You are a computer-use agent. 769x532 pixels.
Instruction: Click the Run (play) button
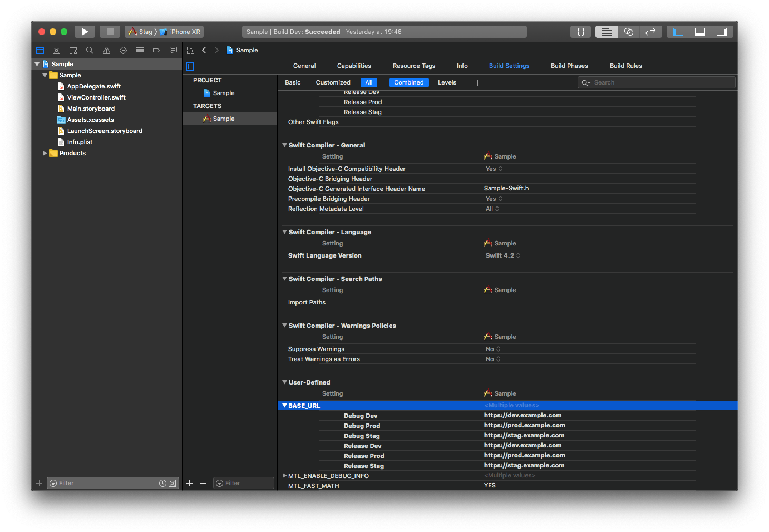tap(85, 32)
